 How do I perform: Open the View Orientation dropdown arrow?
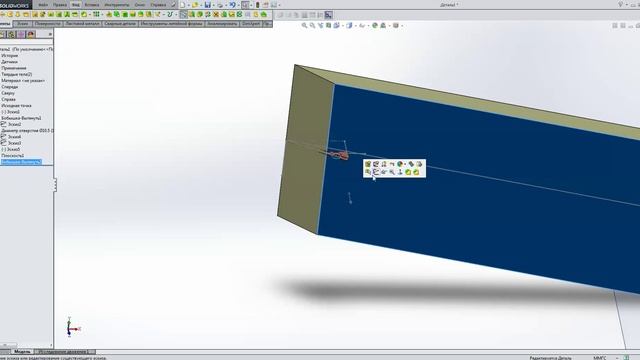(342, 26)
